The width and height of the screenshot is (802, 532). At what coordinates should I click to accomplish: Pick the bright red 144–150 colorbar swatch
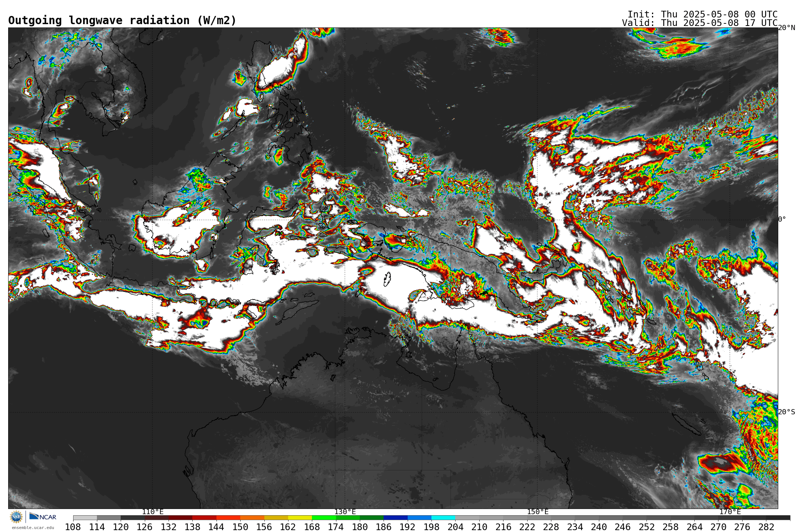pyautogui.click(x=228, y=518)
